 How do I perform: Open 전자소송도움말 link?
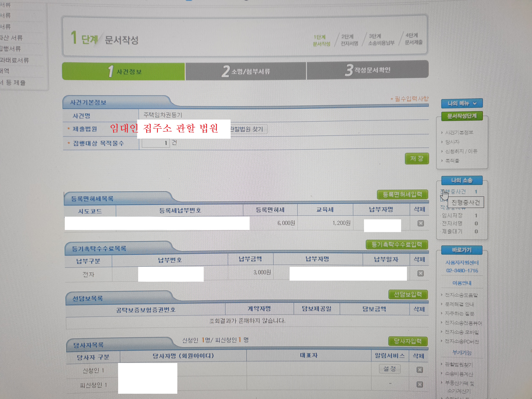pos(461,295)
